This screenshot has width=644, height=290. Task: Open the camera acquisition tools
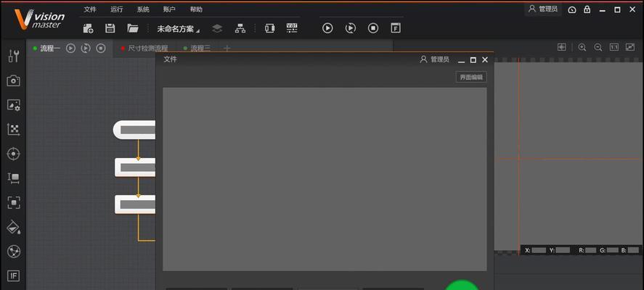tap(14, 80)
